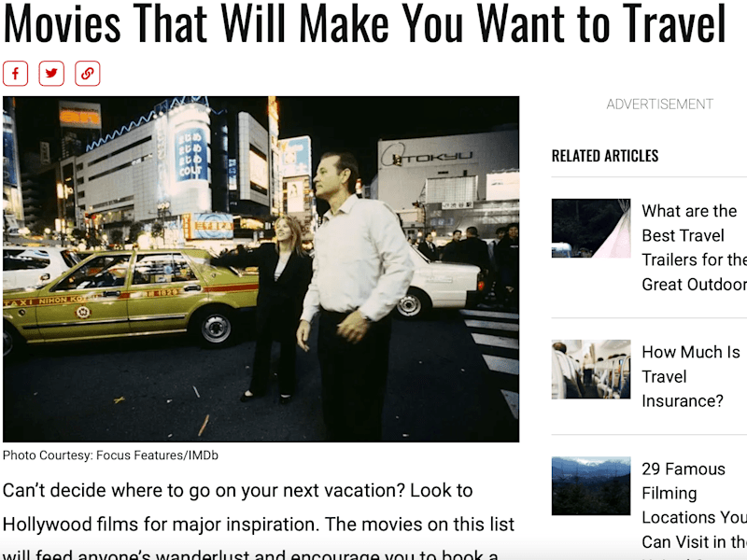Image resolution: width=747 pixels, height=560 pixels.
Task: Open the airplane cabin thumbnail
Action: tap(591, 369)
